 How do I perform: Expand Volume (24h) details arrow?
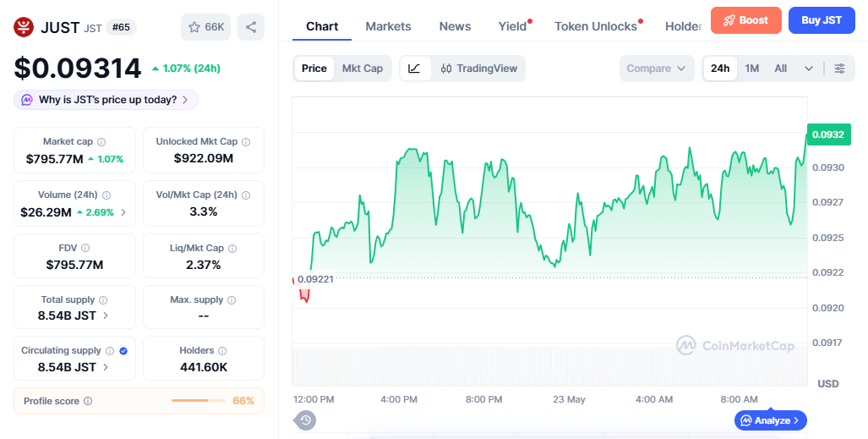123,212
